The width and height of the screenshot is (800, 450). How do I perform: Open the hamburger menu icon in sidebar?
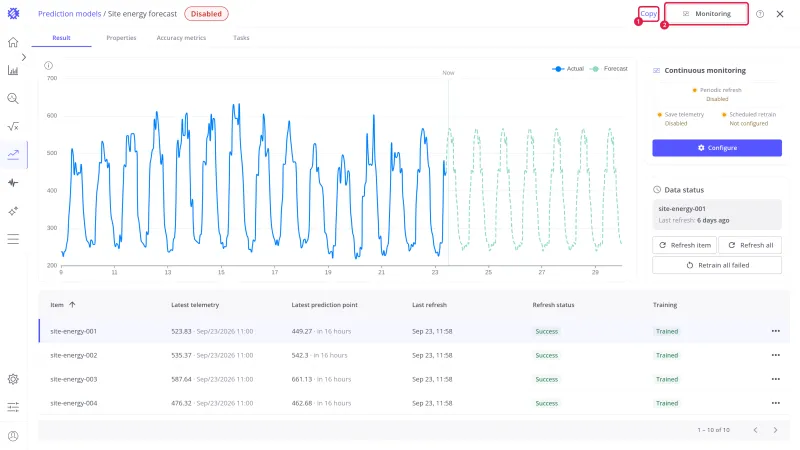[x=13, y=239]
